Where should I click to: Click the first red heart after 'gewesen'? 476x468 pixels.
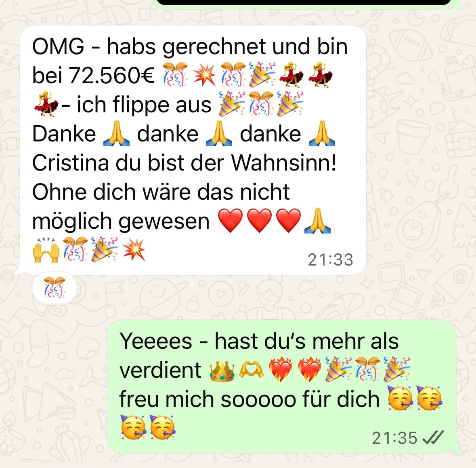click(231, 221)
